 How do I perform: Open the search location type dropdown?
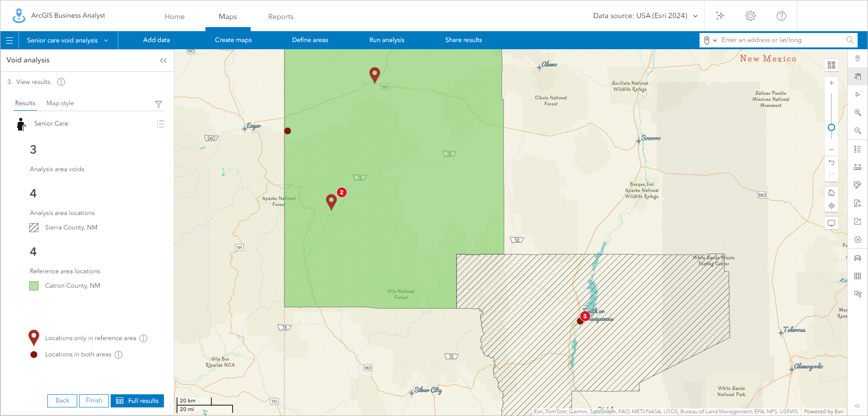coord(710,40)
